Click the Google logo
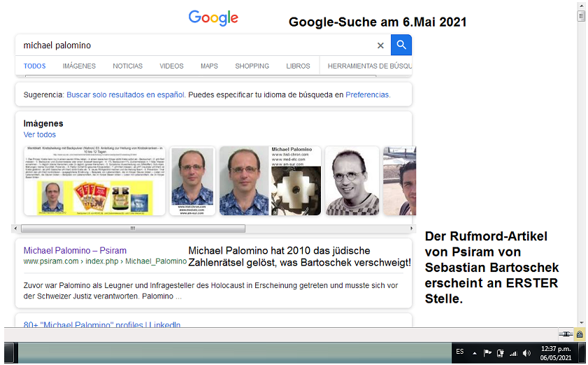The height and width of the screenshot is (365, 588). [x=213, y=18]
